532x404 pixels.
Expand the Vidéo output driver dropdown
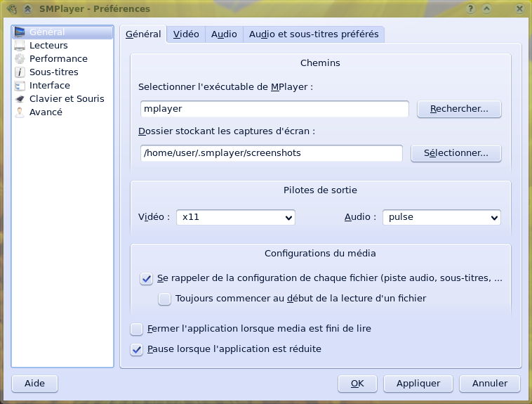tap(235, 218)
